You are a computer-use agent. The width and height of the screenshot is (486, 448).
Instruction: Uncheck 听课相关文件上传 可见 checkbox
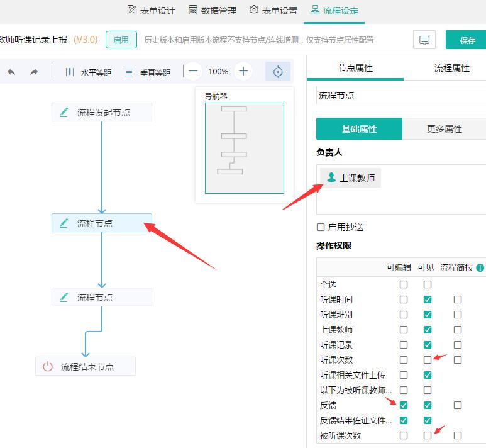[x=428, y=375]
